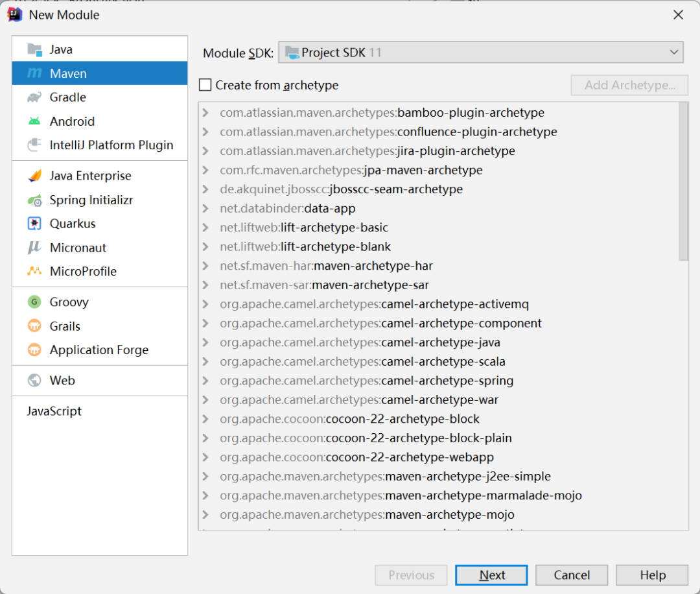Click the Spring Initializr icon
Image resolution: width=700 pixels, height=594 pixels.
coord(34,200)
